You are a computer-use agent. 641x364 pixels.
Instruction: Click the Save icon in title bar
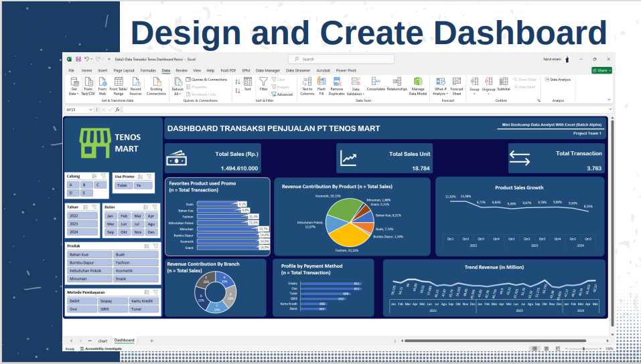coord(78,60)
